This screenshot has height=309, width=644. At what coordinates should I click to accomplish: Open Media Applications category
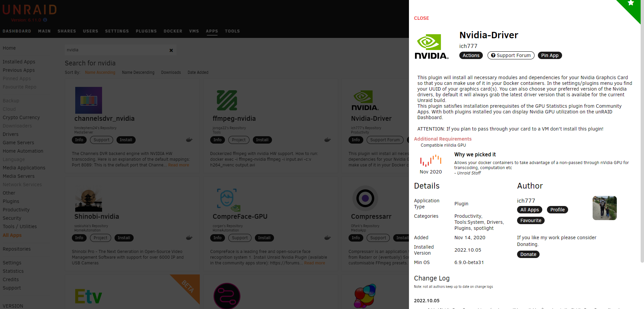(x=24, y=168)
